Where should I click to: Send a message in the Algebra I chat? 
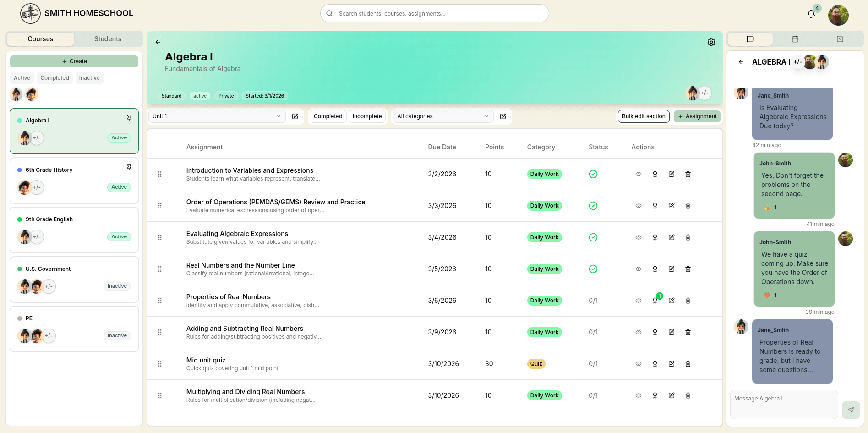coord(851,410)
